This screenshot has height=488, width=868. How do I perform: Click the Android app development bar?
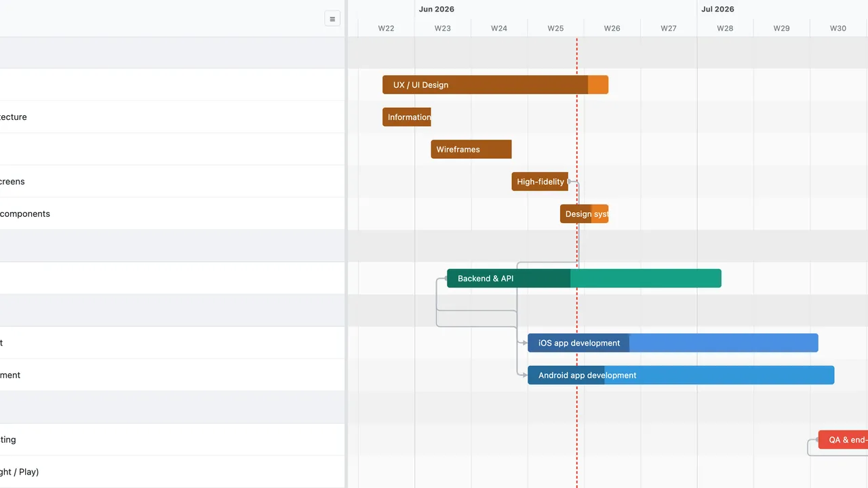[681, 375]
